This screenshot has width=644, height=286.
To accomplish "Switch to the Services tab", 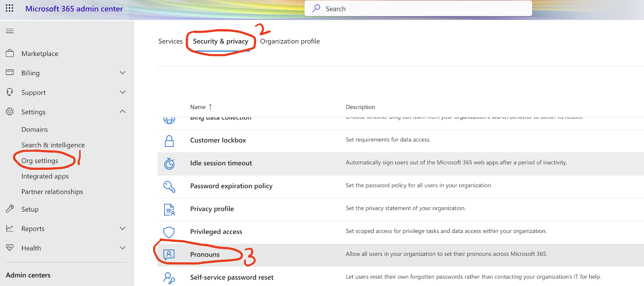I will [170, 41].
